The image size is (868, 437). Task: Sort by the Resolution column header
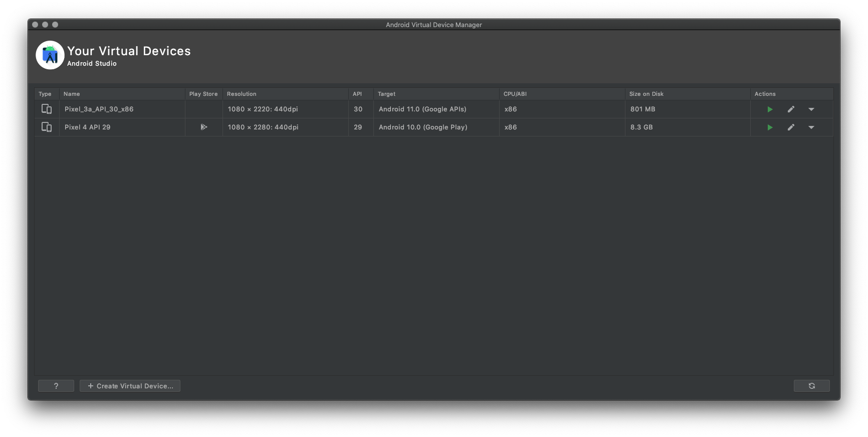click(286, 94)
